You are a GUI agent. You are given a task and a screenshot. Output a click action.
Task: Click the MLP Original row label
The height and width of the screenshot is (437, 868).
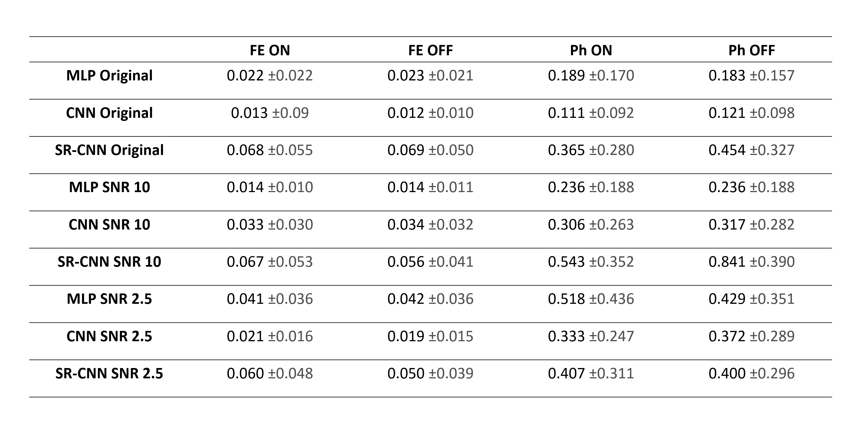pos(109,75)
